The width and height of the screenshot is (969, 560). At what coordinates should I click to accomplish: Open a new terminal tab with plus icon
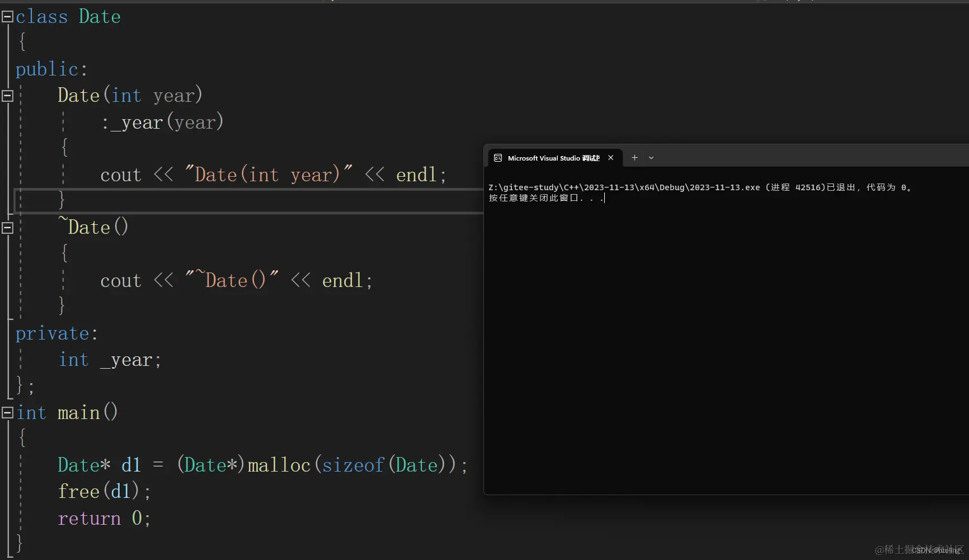click(x=634, y=158)
